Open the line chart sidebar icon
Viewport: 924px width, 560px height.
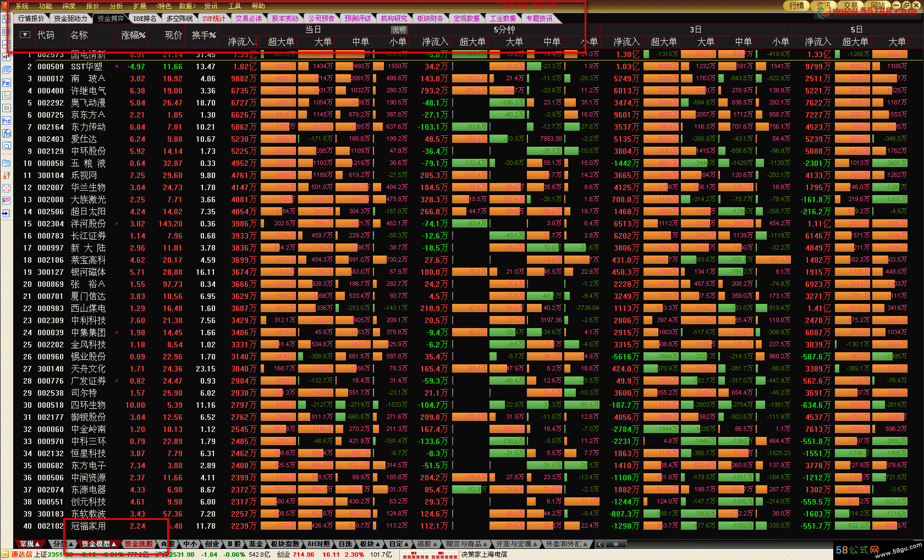(6, 44)
